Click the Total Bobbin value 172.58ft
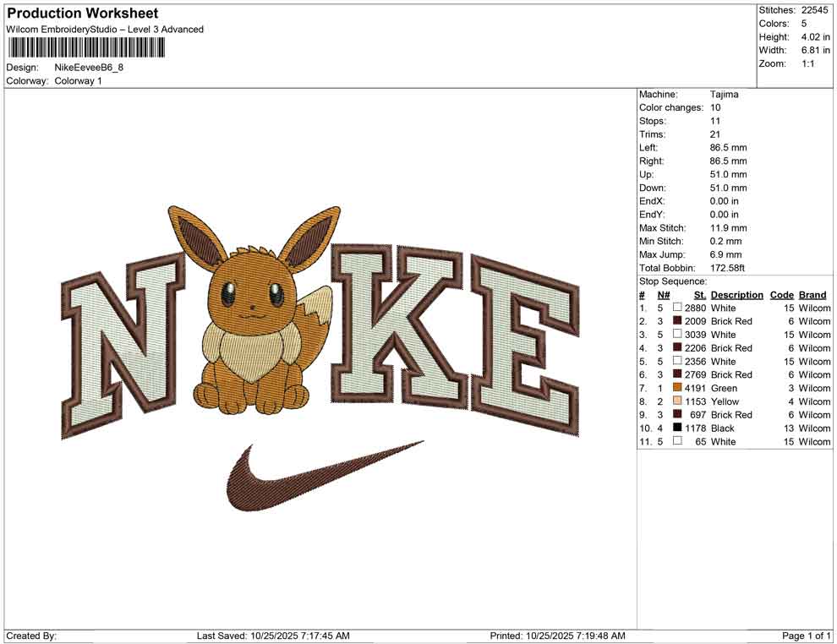 [728, 268]
